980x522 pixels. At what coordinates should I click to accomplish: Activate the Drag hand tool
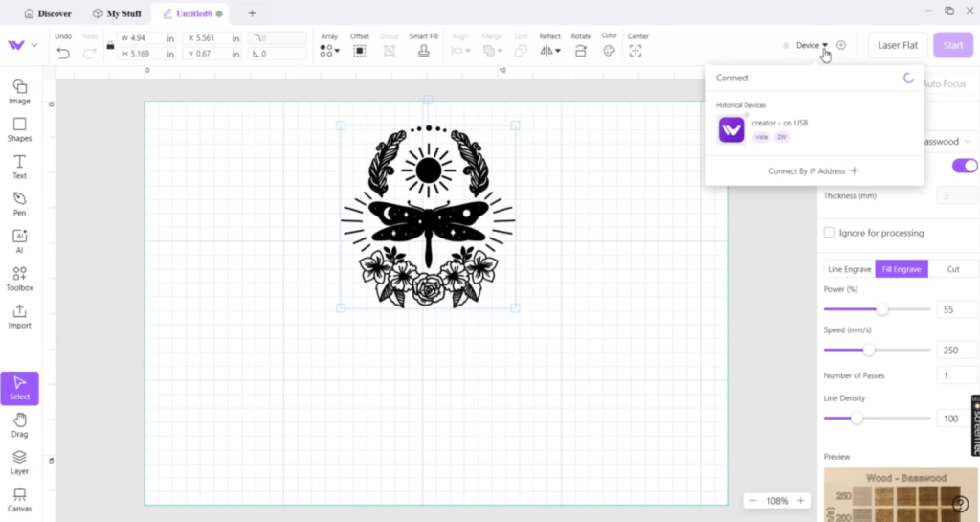pyautogui.click(x=19, y=424)
